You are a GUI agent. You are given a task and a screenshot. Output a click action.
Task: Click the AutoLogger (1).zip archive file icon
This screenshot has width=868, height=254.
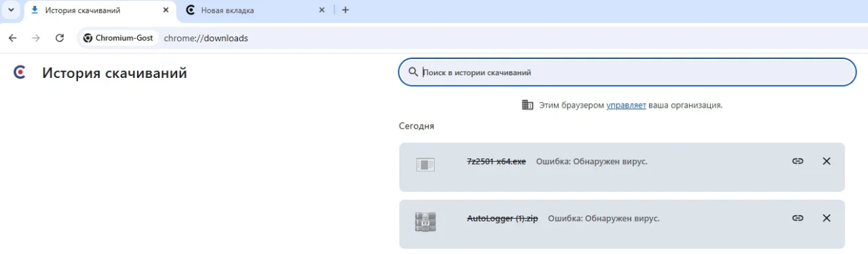[x=425, y=221]
